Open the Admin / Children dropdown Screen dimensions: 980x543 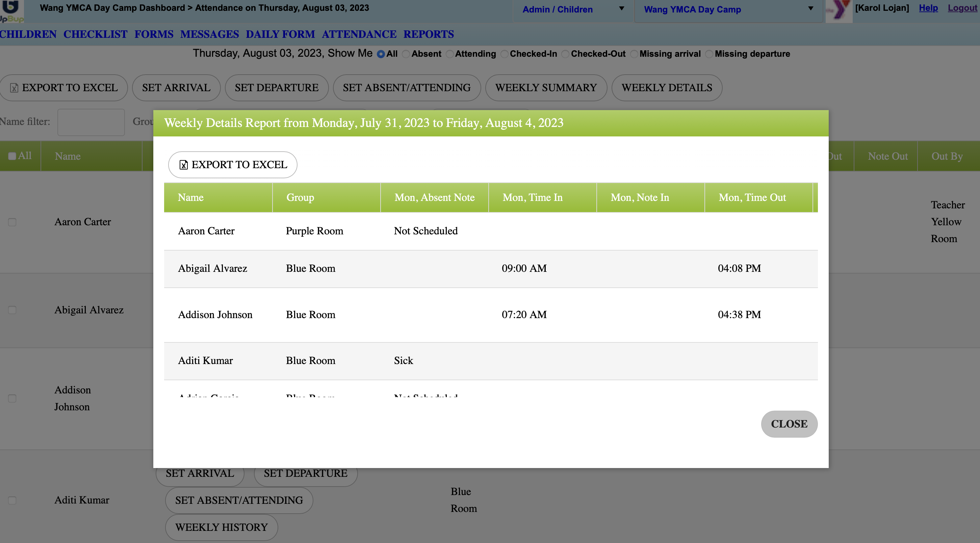(x=573, y=9)
